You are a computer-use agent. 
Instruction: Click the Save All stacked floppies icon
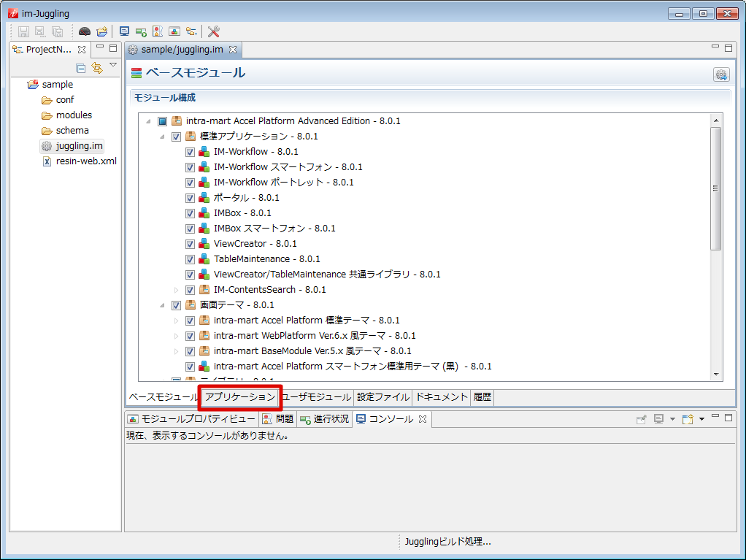pyautogui.click(x=57, y=32)
